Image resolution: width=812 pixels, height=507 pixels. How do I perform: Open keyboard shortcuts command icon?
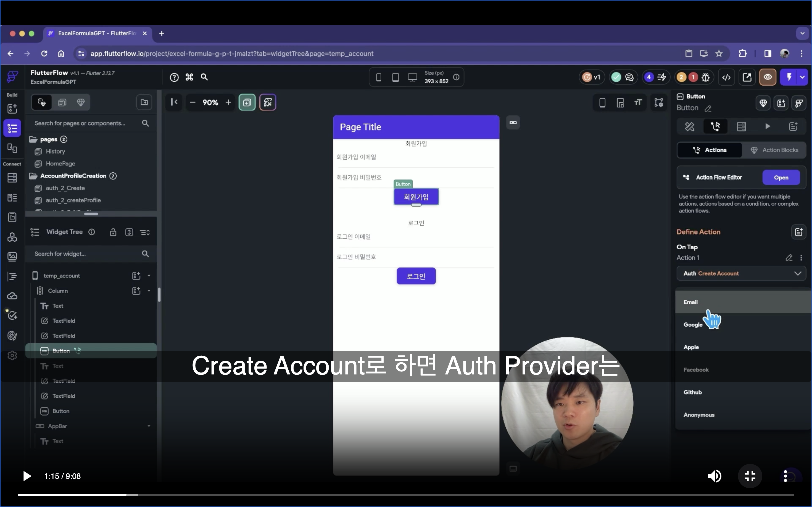point(189,77)
